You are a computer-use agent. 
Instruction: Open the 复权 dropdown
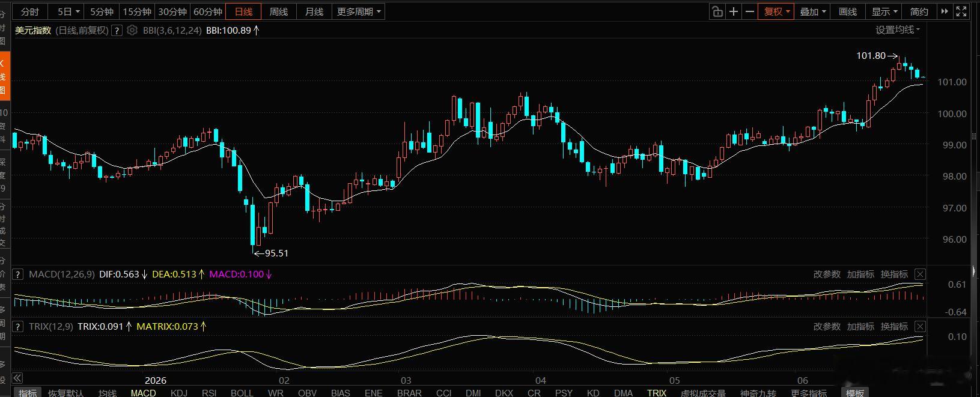[776, 11]
